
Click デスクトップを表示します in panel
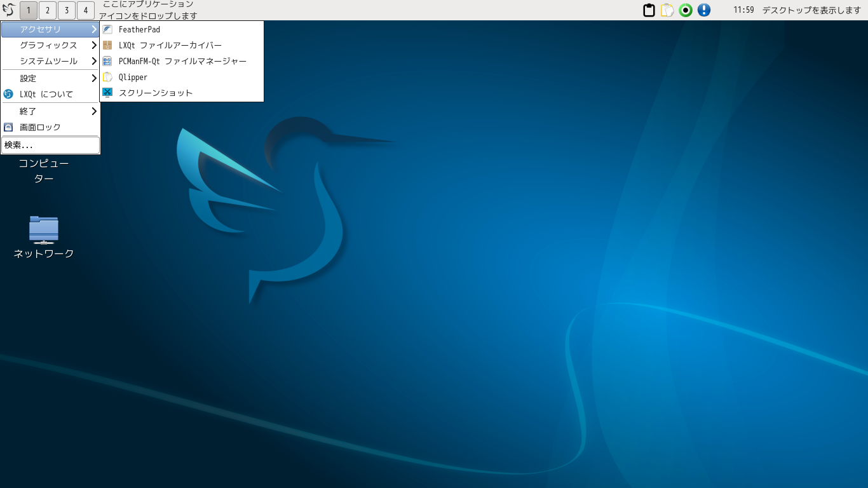click(x=811, y=10)
